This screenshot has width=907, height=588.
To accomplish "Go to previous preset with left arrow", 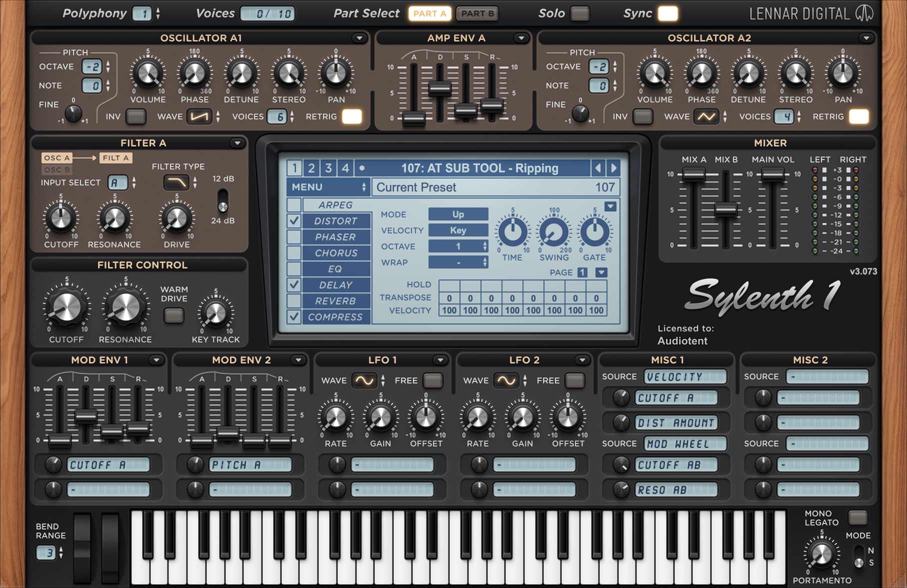I will (597, 168).
